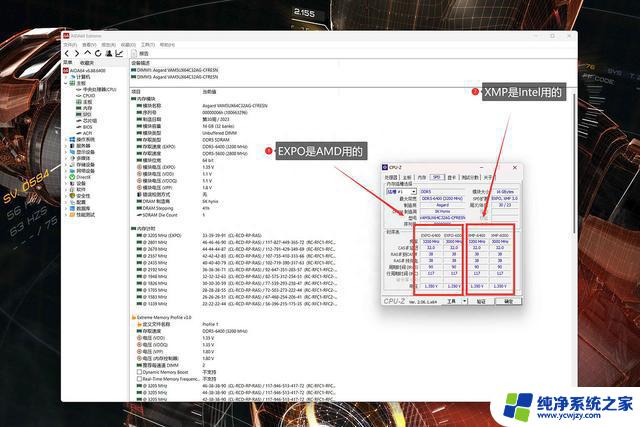Select the DIMM3 Asgard device row
The image size is (640, 427).
pyautogui.click(x=174, y=77)
